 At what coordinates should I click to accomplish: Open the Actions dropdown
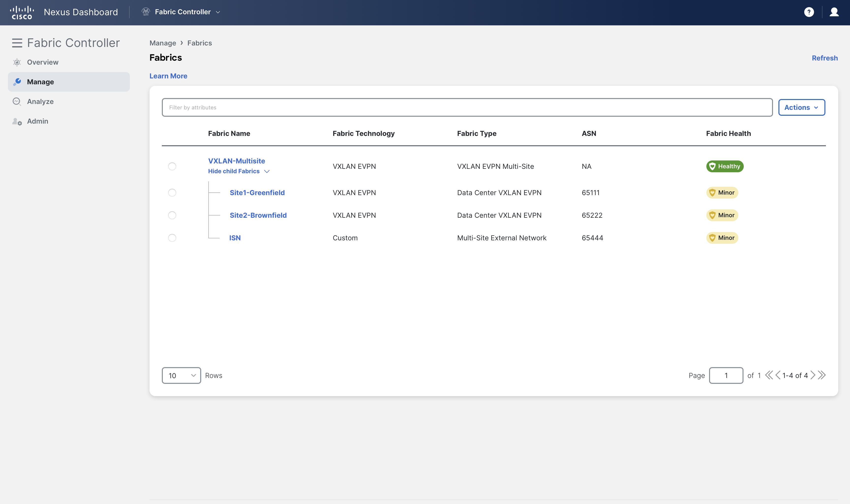[x=802, y=107]
